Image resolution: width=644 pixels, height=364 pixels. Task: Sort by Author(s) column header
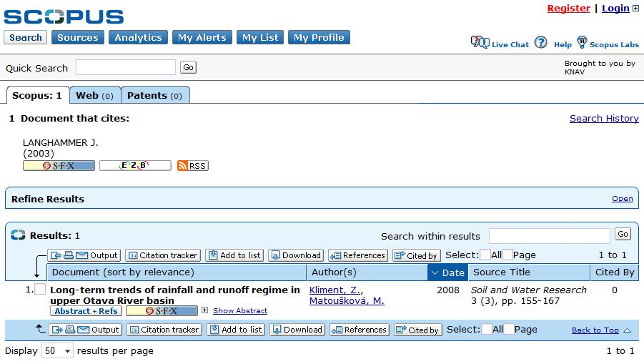367,272
